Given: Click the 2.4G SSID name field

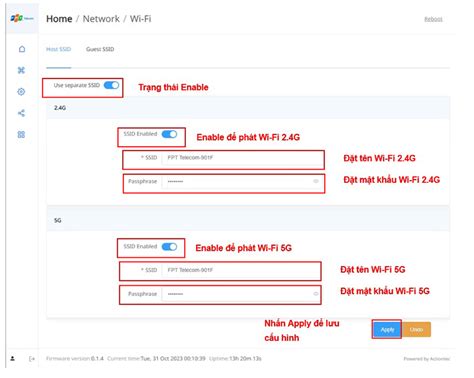Looking at the screenshot, I should (242, 158).
